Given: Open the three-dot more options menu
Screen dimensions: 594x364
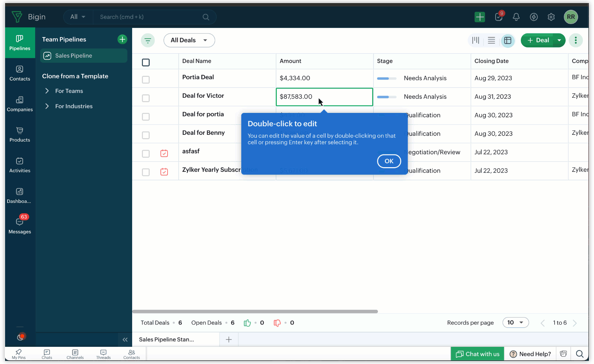Looking at the screenshot, I should coord(576,40).
